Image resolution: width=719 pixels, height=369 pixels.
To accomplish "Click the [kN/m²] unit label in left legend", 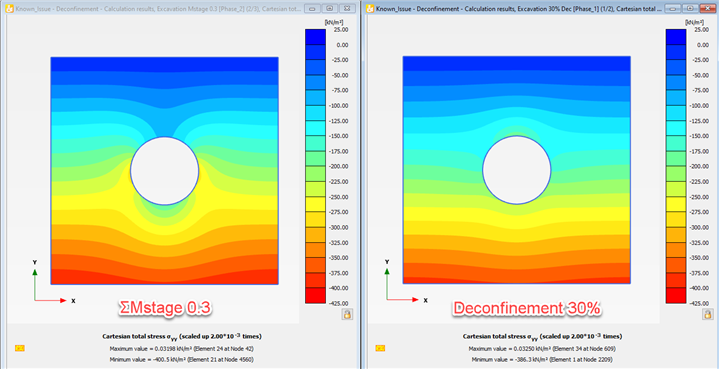I will click(334, 22).
